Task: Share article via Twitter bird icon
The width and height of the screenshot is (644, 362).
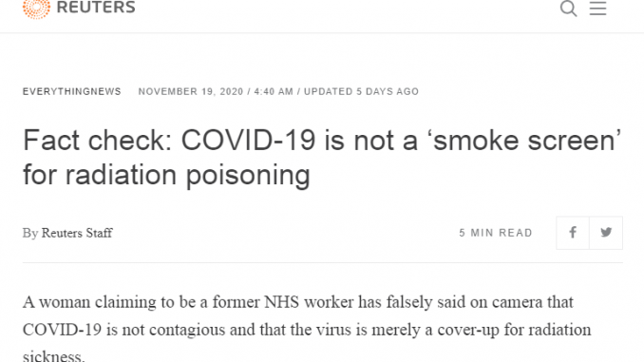Action: (x=606, y=233)
